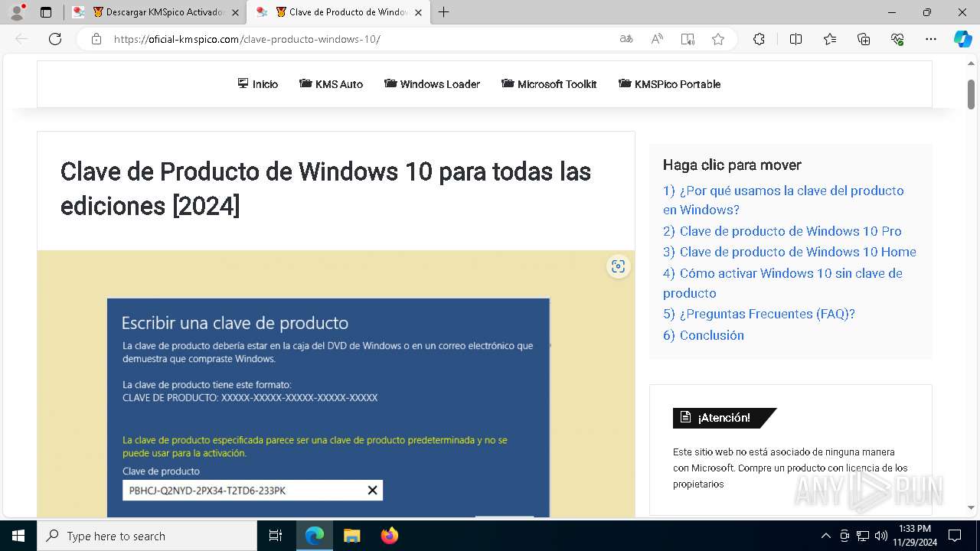Close the Clave de Producto tab
This screenshot has height=551, width=980.
418,12
